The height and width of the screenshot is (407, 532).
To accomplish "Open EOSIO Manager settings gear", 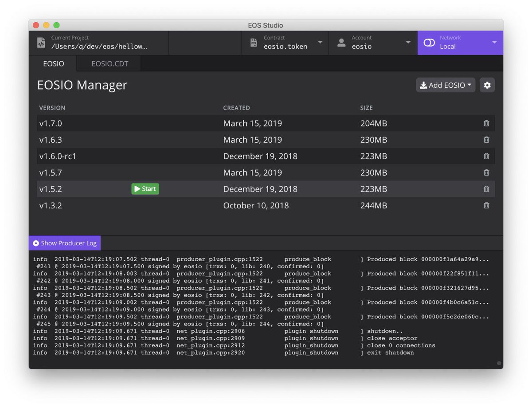I will 487,85.
